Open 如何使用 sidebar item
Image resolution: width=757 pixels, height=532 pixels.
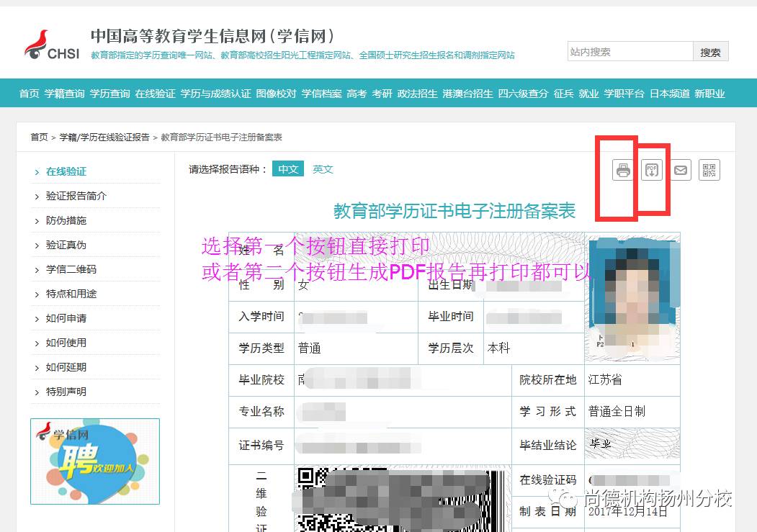click(66, 343)
